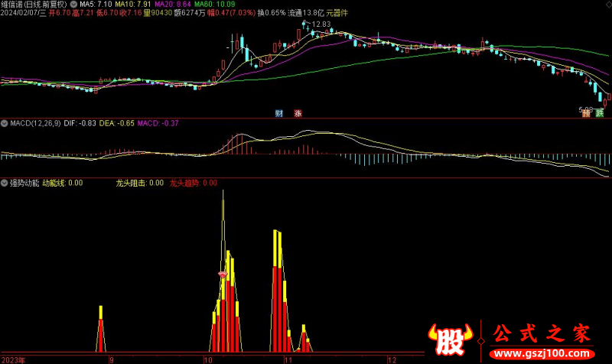Image resolution: width=612 pixels, height=364 pixels.
Task: Click the 维信诺 stock title period label
Action: [34, 4]
